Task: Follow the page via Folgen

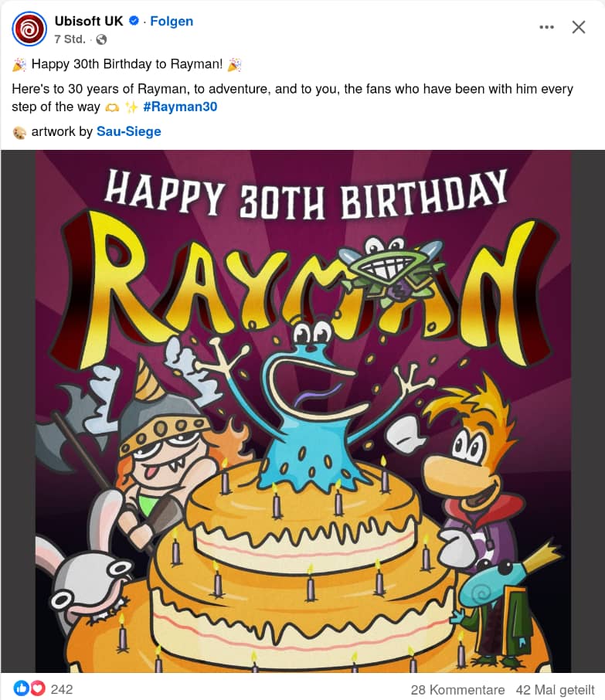Action: (172, 21)
